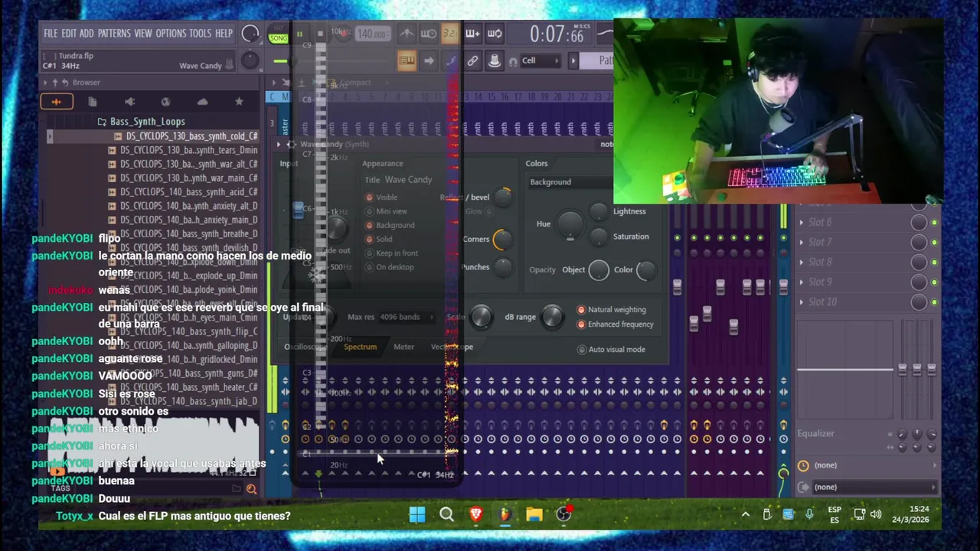Open the mixer output (none) dropdown at bottom
The image size is (980, 551).
click(875, 487)
